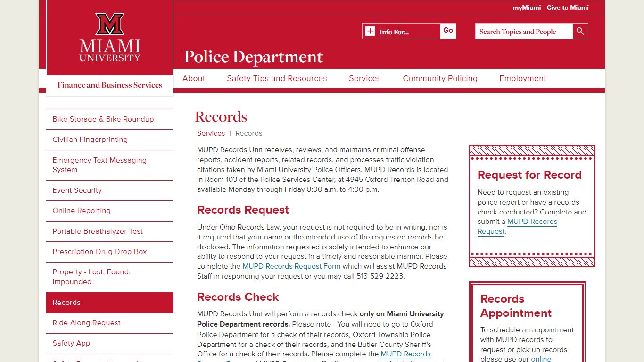Open the Give to Miami link
The height and width of the screenshot is (362, 644).
[x=568, y=8]
